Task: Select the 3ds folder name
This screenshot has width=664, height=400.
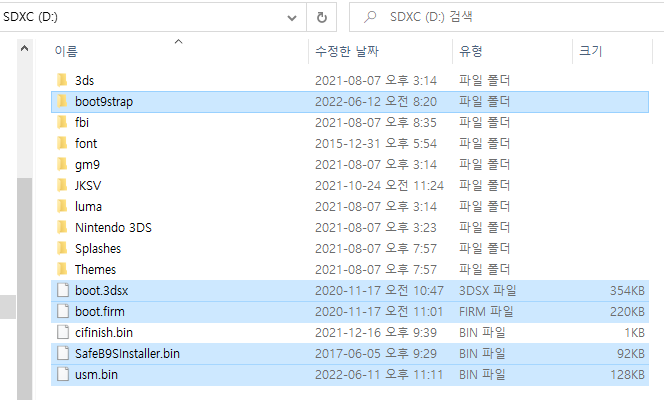Action: coord(84,80)
